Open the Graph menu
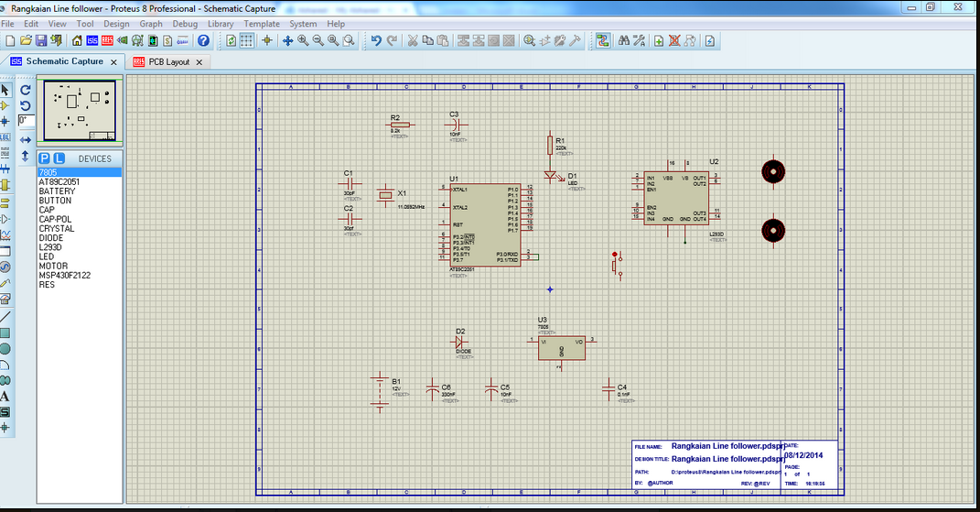The width and height of the screenshot is (980, 512). pyautogui.click(x=151, y=24)
